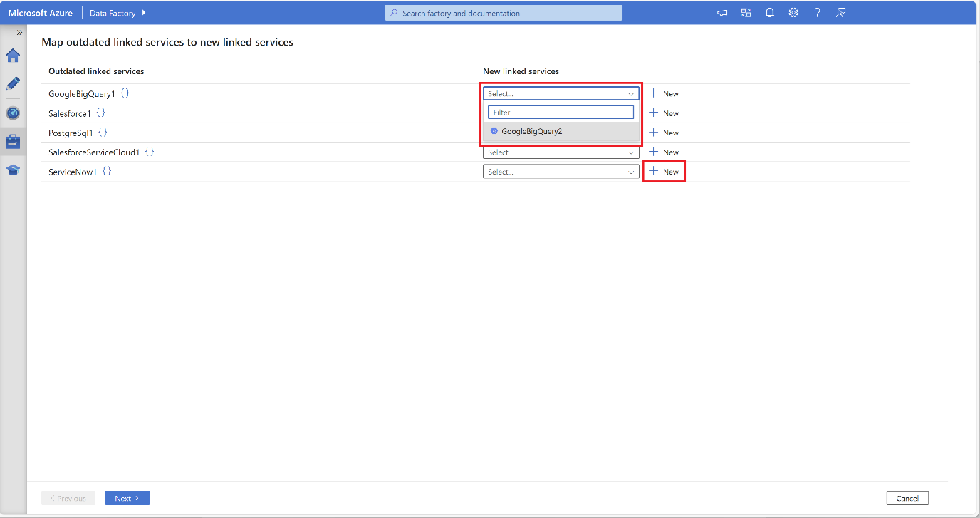Select the SalesforceServiceCloud1 service name
This screenshot has height=518, width=980.
tap(94, 152)
